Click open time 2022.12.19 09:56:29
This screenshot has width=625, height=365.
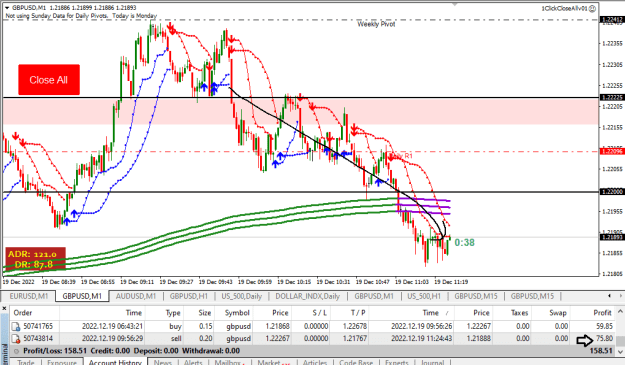click(112, 339)
